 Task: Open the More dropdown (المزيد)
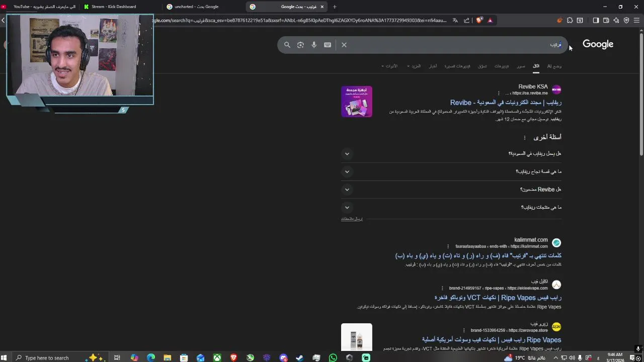(x=415, y=66)
